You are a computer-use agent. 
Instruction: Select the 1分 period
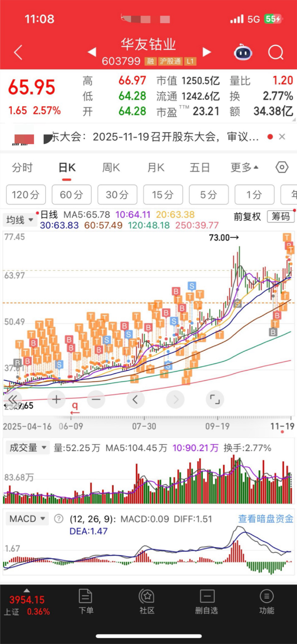pyautogui.click(x=254, y=194)
